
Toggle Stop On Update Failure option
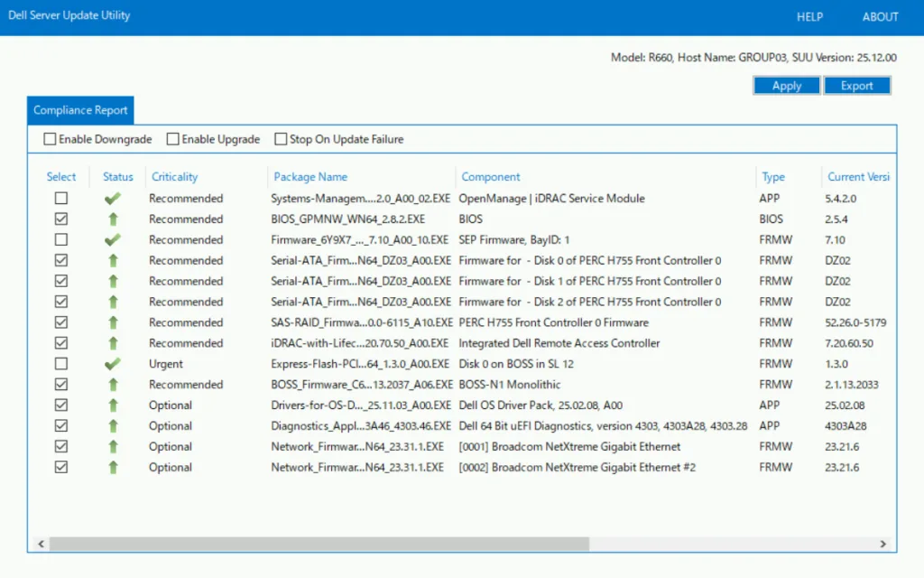coord(282,140)
